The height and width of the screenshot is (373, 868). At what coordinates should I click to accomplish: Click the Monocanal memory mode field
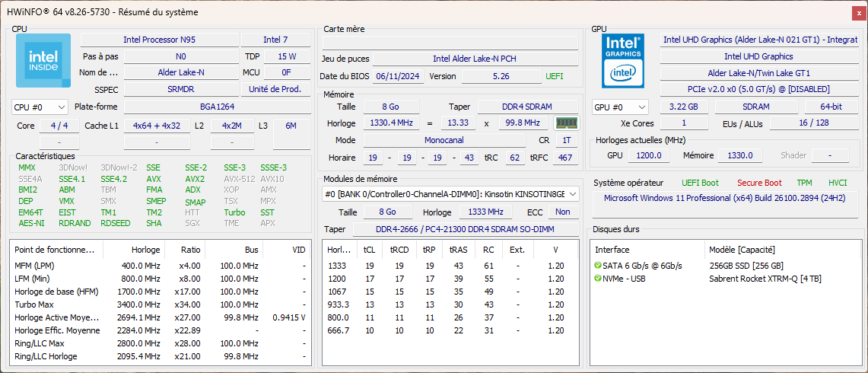coord(444,140)
